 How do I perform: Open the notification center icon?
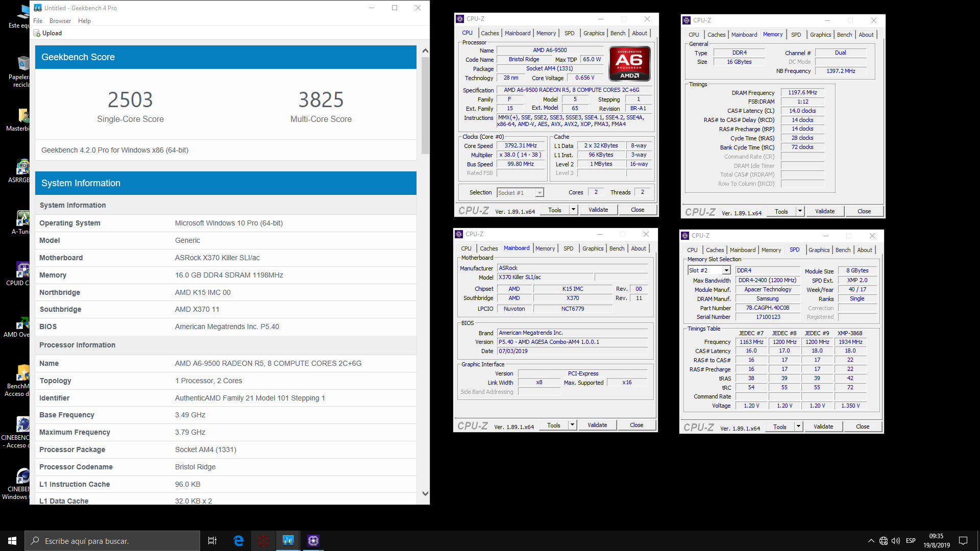pos(963,541)
